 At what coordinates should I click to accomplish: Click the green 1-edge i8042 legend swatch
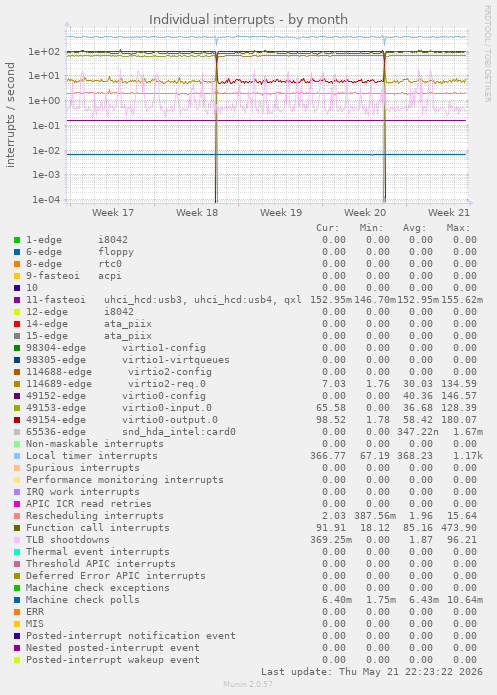point(17,240)
